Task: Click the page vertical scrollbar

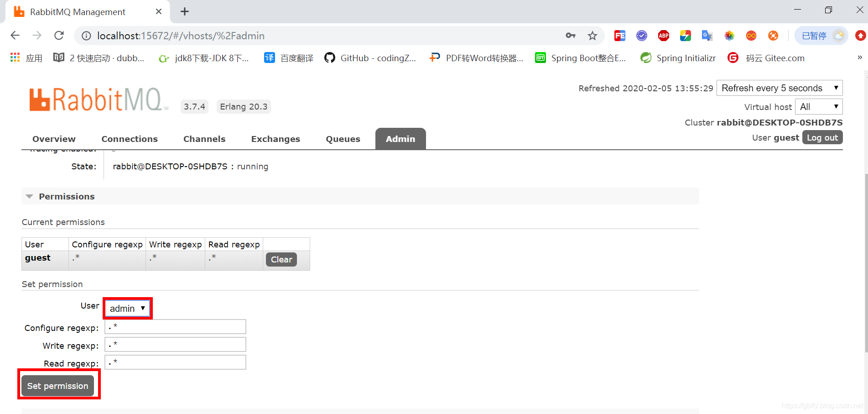Action: coord(866,262)
